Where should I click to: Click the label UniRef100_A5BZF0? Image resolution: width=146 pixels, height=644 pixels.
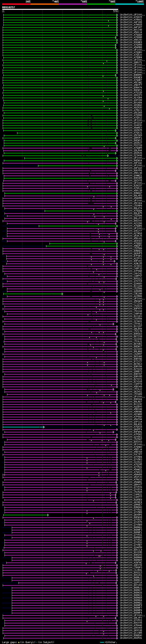click(131, 246)
